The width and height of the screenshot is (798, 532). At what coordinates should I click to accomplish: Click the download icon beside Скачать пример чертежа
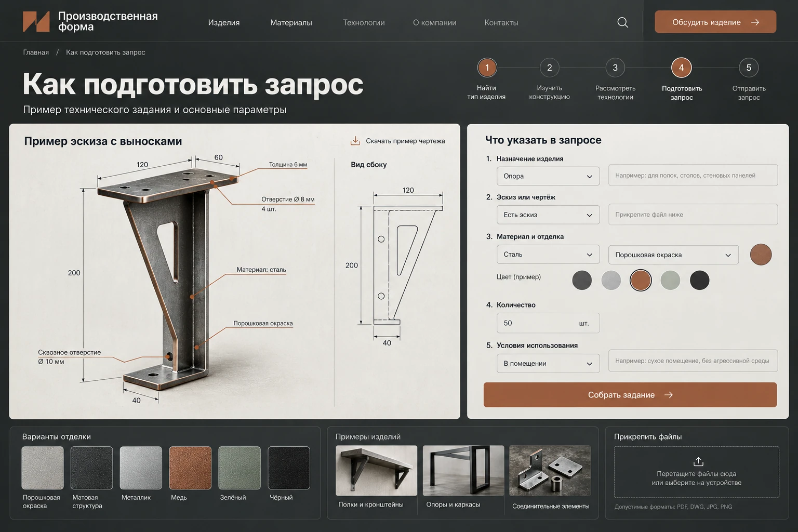click(x=355, y=141)
